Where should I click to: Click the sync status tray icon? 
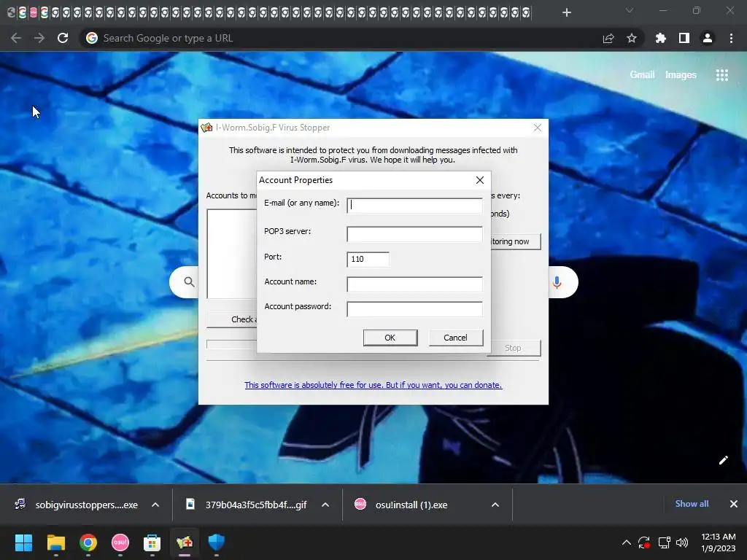644,542
